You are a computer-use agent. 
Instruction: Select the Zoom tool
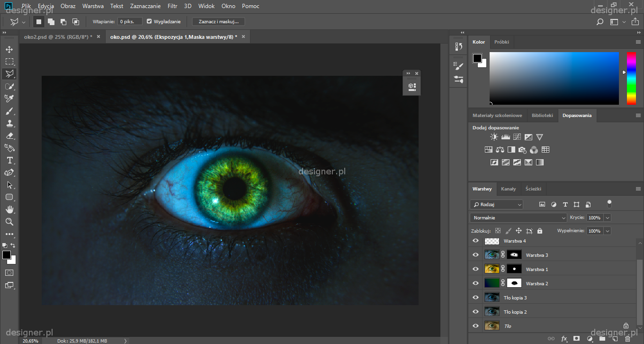click(x=9, y=222)
